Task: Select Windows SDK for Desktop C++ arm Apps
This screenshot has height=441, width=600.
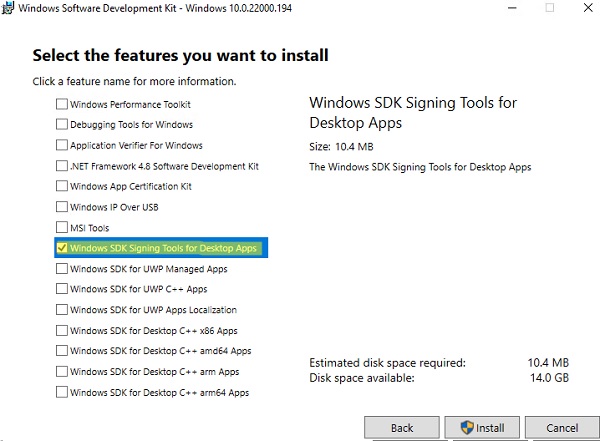Action: pyautogui.click(x=62, y=372)
